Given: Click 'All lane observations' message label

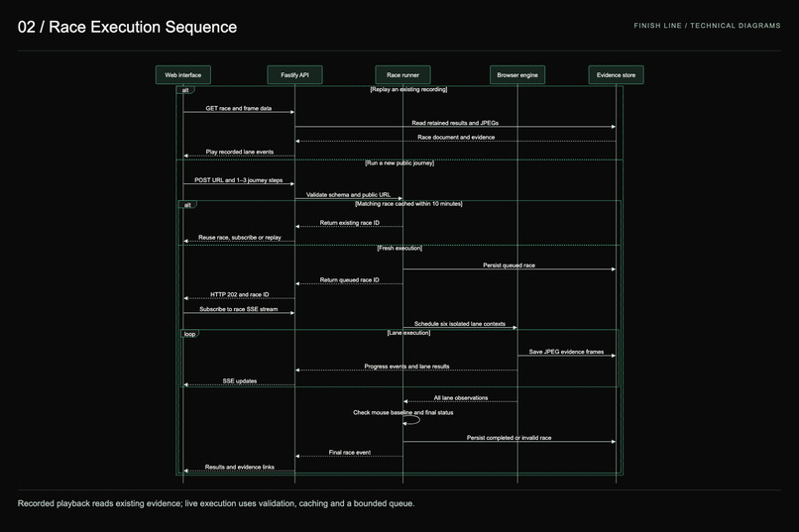Looking at the screenshot, I should pyautogui.click(x=461, y=397).
